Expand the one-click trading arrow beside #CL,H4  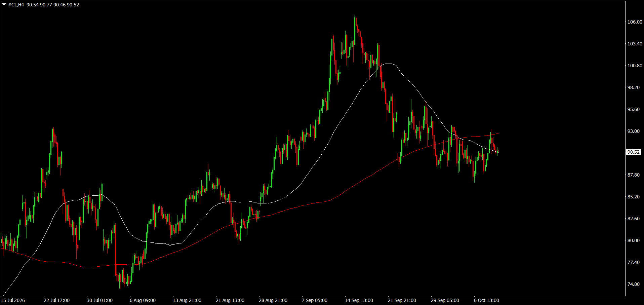[4, 5]
